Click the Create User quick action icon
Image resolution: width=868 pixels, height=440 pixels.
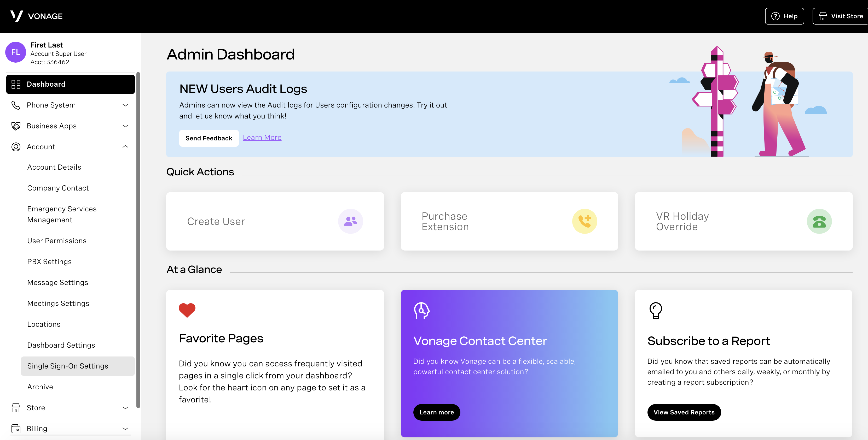pyautogui.click(x=351, y=221)
